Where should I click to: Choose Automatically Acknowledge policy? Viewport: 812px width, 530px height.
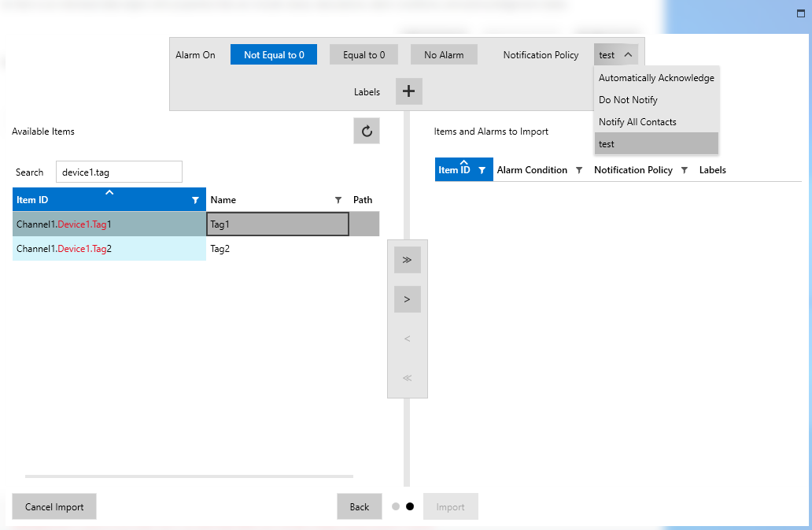656,78
